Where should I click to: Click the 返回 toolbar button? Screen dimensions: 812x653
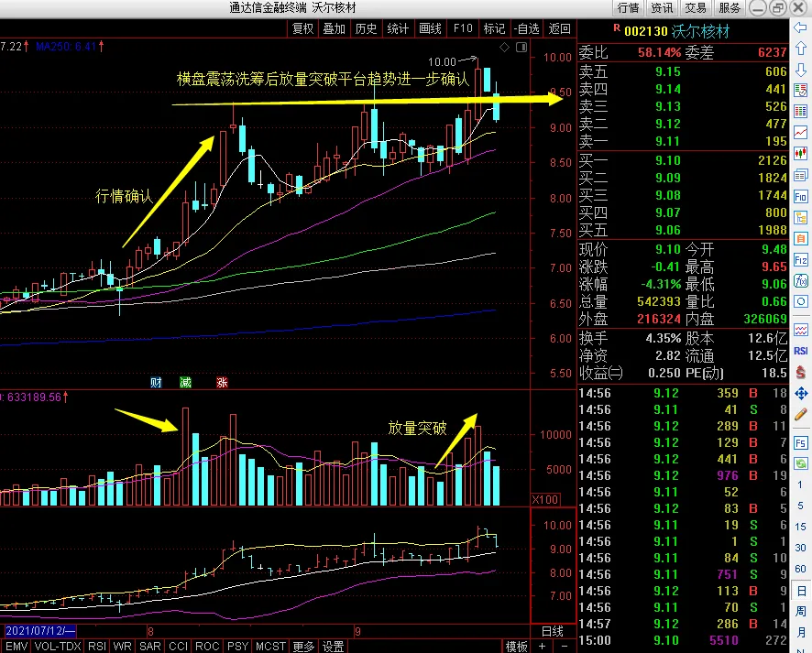tap(559, 28)
